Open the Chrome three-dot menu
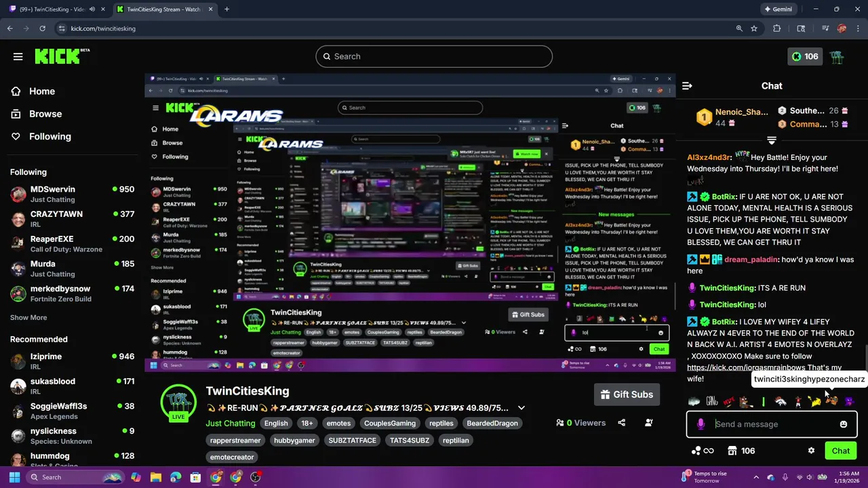This screenshot has height=488, width=868. click(x=858, y=28)
